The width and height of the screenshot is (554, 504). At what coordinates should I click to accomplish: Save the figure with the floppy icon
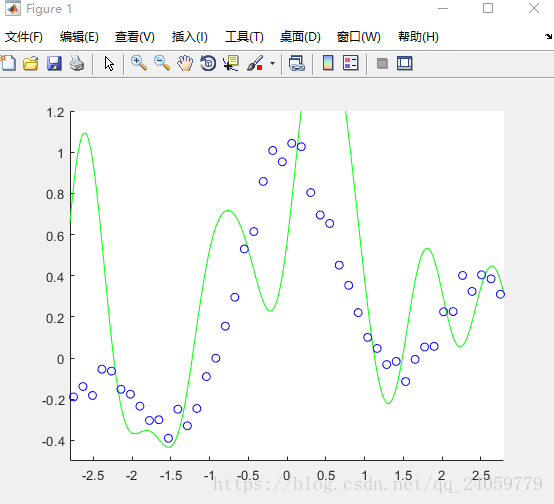(x=54, y=64)
